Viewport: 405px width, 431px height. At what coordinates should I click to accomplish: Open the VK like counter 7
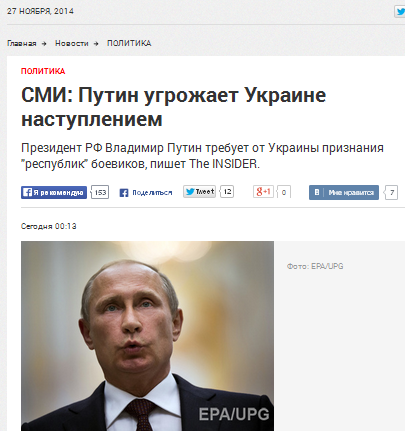click(391, 193)
